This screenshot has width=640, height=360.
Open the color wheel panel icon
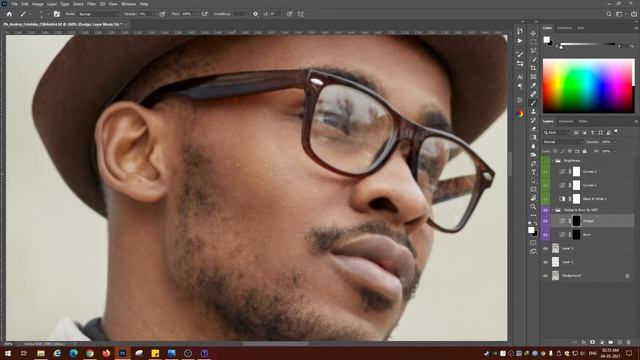520,114
